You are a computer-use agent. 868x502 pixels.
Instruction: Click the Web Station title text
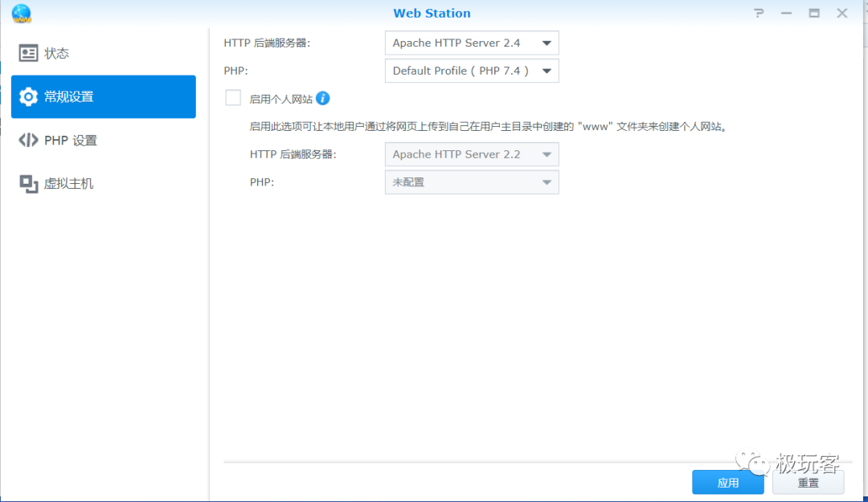point(432,14)
